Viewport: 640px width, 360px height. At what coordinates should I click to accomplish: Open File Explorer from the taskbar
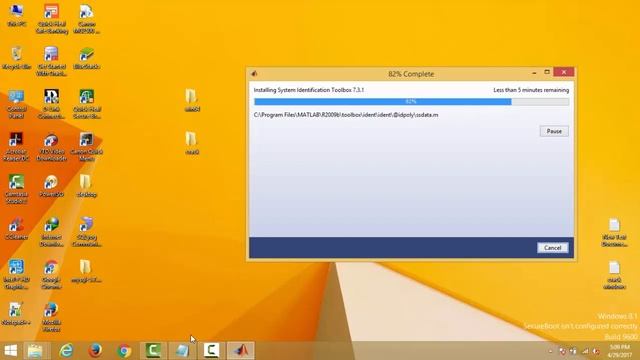pyautogui.click(x=36, y=351)
